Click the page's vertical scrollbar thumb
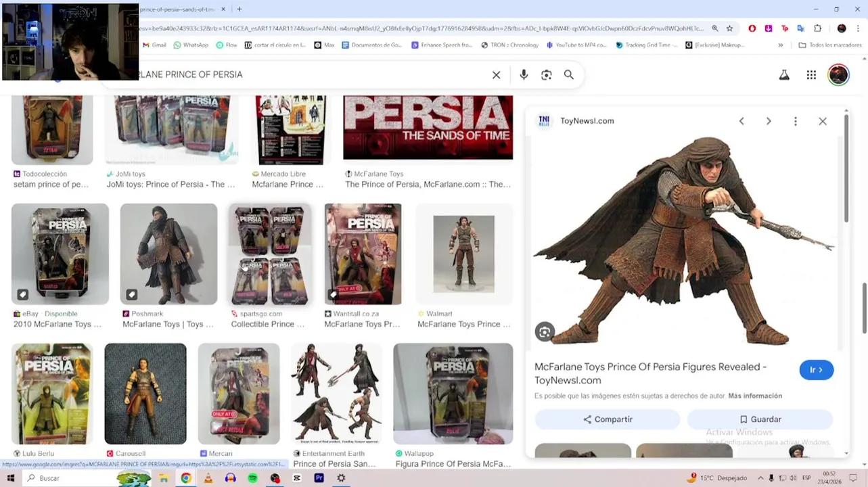Image resolution: width=868 pixels, height=487 pixels. point(864,308)
